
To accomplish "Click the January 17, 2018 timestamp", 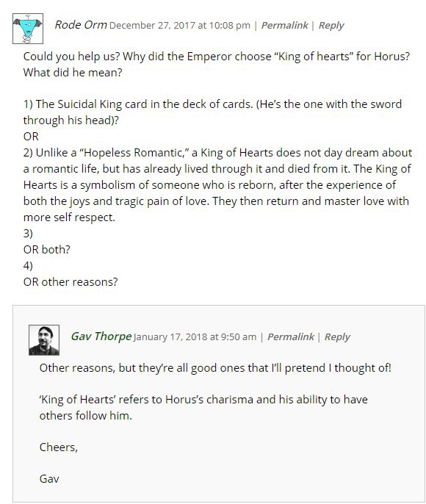I will [195, 336].
